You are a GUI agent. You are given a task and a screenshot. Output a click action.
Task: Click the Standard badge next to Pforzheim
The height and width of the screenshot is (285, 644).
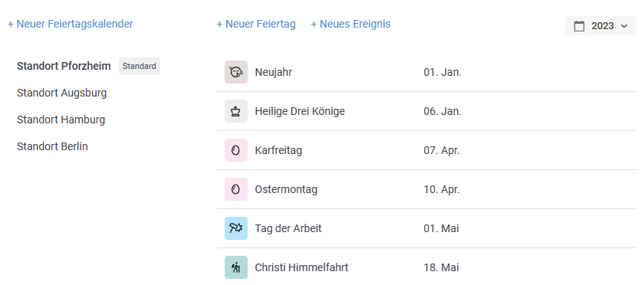(140, 66)
